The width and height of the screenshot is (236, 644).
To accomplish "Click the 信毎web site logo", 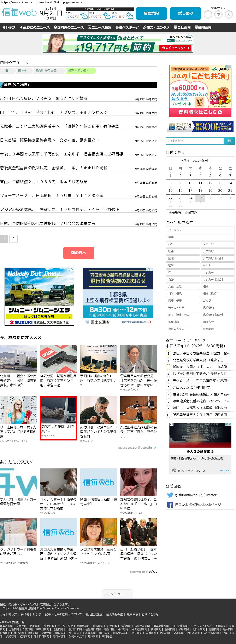I will pyautogui.click(x=19, y=12).
